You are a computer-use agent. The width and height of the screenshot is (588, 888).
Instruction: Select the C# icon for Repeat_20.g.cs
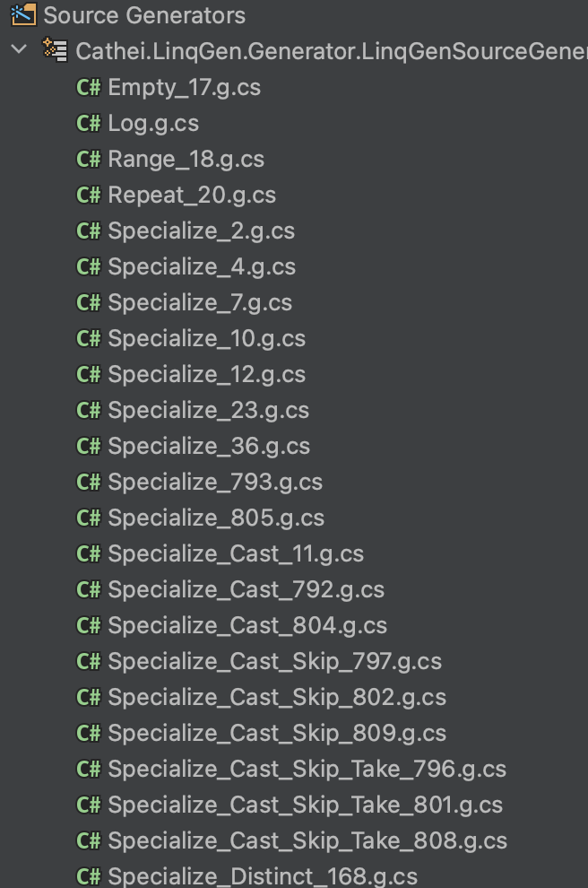(88, 195)
